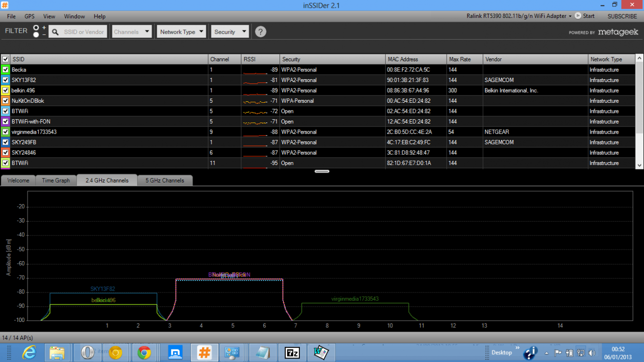The image size is (644, 362).
Task: Open the Window menu
Action: click(x=74, y=16)
